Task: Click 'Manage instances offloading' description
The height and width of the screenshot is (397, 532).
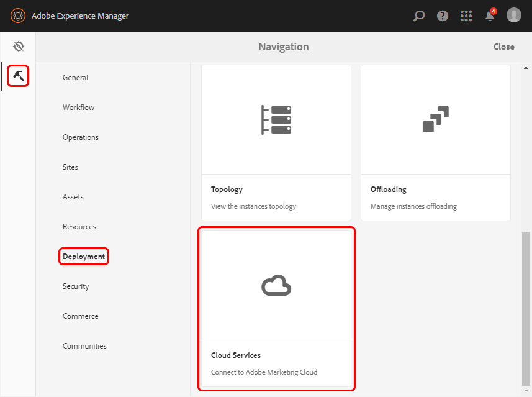Action: click(413, 206)
